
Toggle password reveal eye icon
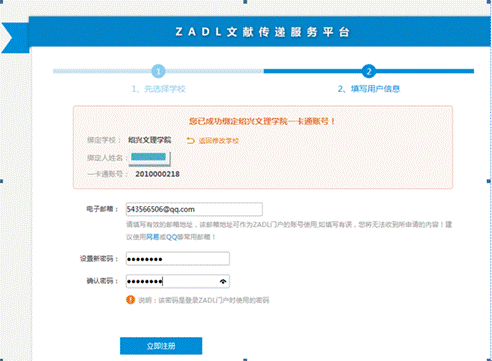point(223,282)
